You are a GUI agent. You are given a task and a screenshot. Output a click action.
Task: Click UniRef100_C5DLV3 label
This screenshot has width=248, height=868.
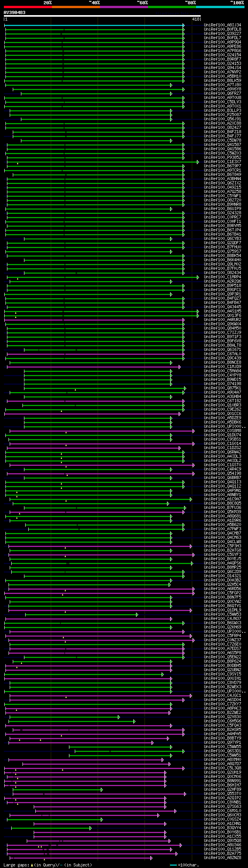(x=222, y=102)
